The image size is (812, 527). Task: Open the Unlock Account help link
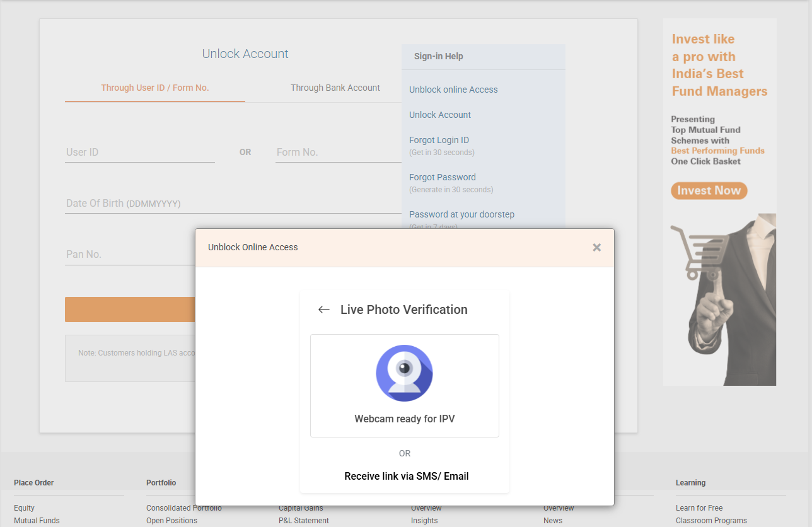439,115
